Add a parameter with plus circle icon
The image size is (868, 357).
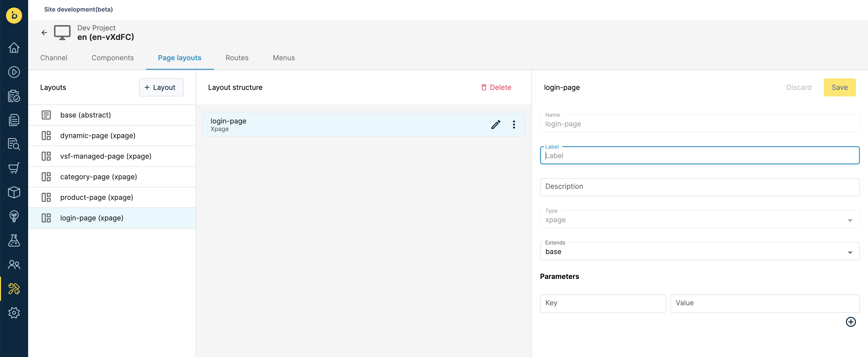coord(851,322)
